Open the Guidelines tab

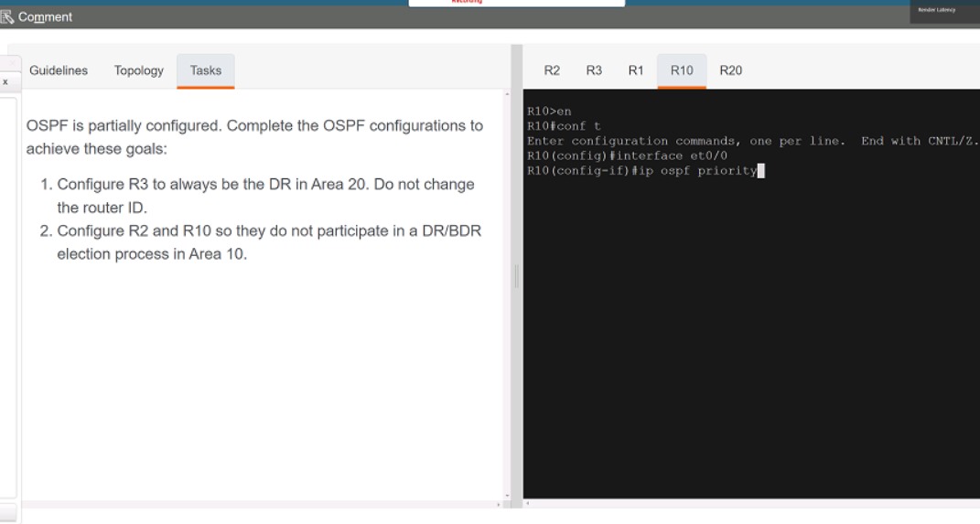[59, 70]
